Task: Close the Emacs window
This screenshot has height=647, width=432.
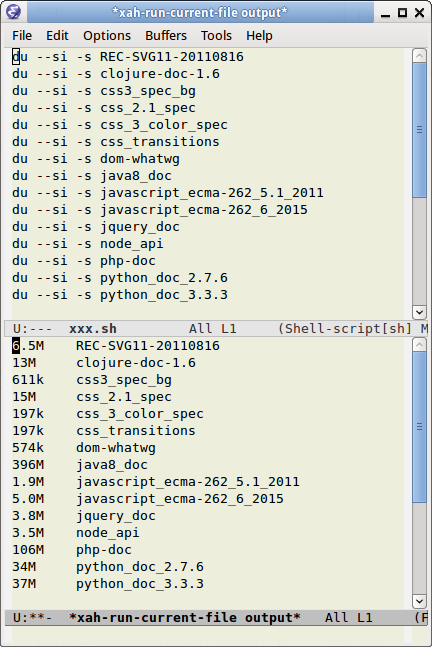Action: (419, 13)
